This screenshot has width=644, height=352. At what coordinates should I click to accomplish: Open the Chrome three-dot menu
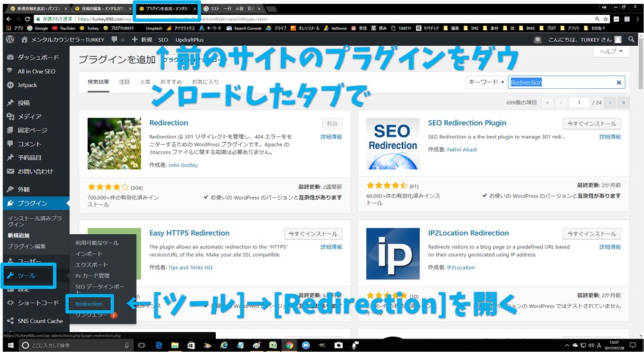(638, 19)
